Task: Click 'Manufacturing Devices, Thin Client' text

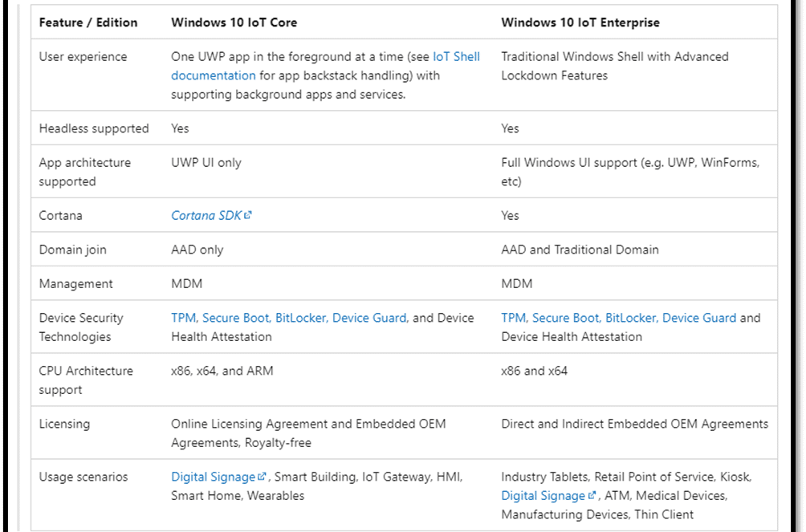Action: point(597,514)
